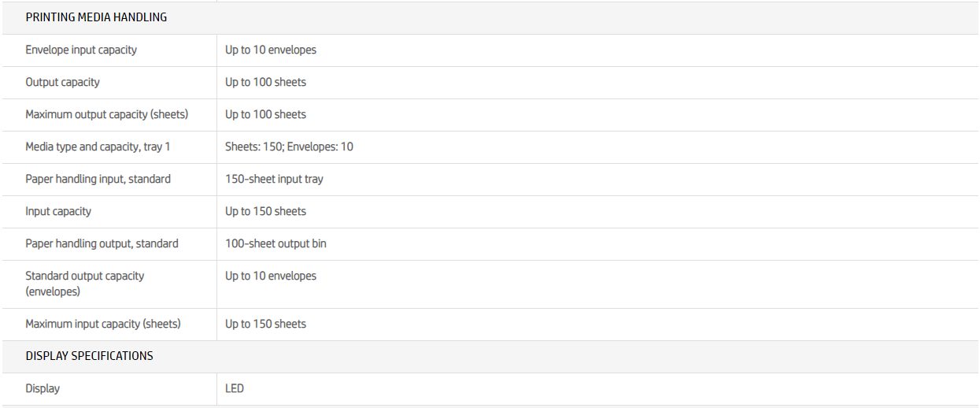Click the Paper handling output, standard label

point(102,243)
